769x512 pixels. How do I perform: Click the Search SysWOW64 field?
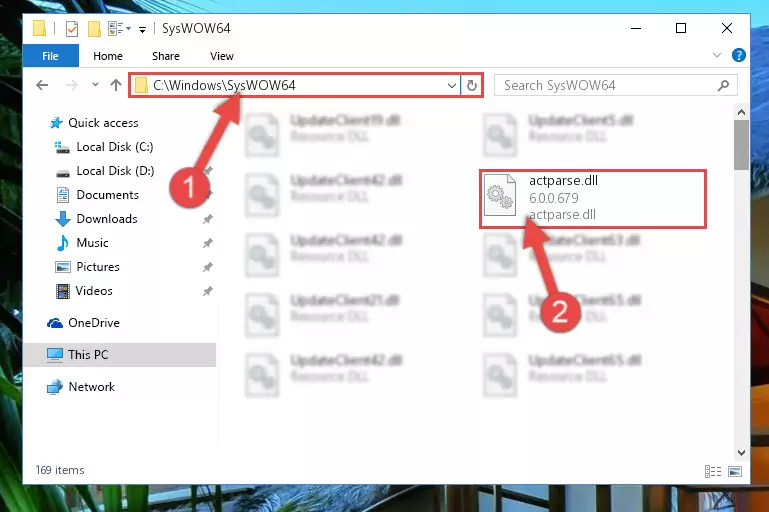click(615, 85)
